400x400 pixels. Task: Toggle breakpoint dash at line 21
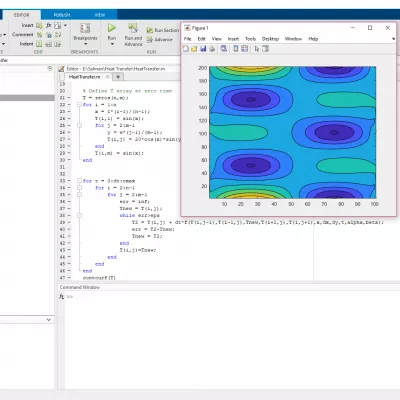[69, 98]
